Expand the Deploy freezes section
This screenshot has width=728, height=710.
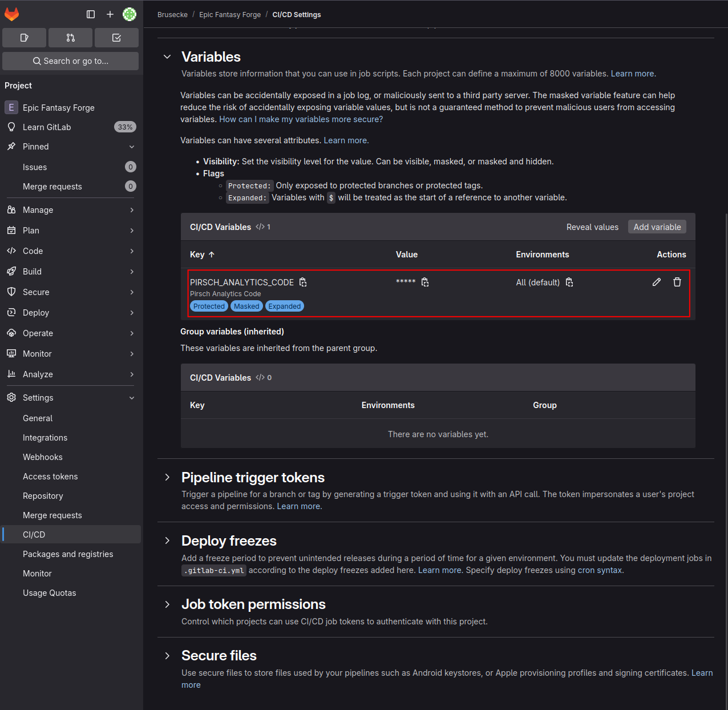coord(167,540)
